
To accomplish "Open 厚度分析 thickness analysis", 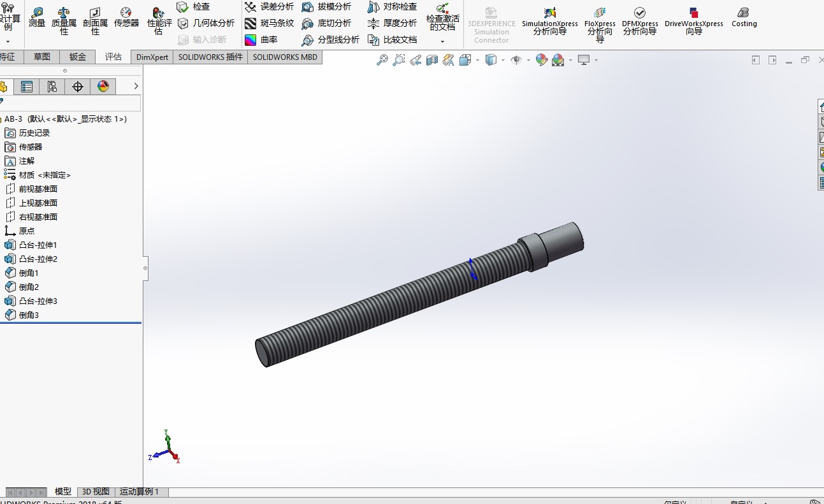I will (x=392, y=23).
